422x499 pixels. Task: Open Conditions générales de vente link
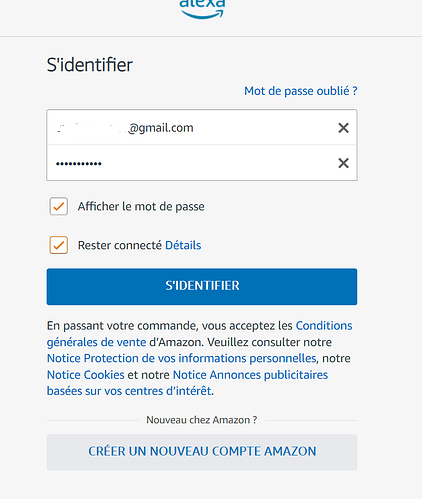[324, 326]
